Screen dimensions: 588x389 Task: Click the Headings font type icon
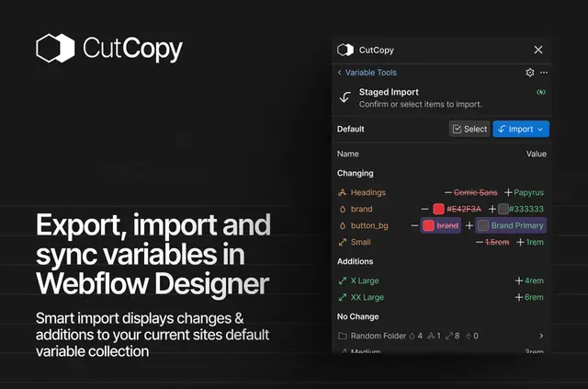tap(342, 192)
